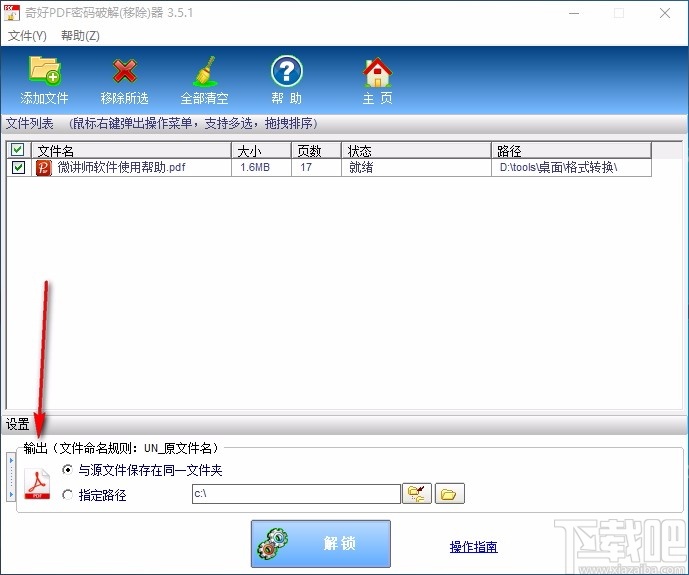Uncheck the checkbox for 微讲师软件使用帮助.pdf
Image resolution: width=689 pixels, height=575 pixels.
pyautogui.click(x=18, y=167)
